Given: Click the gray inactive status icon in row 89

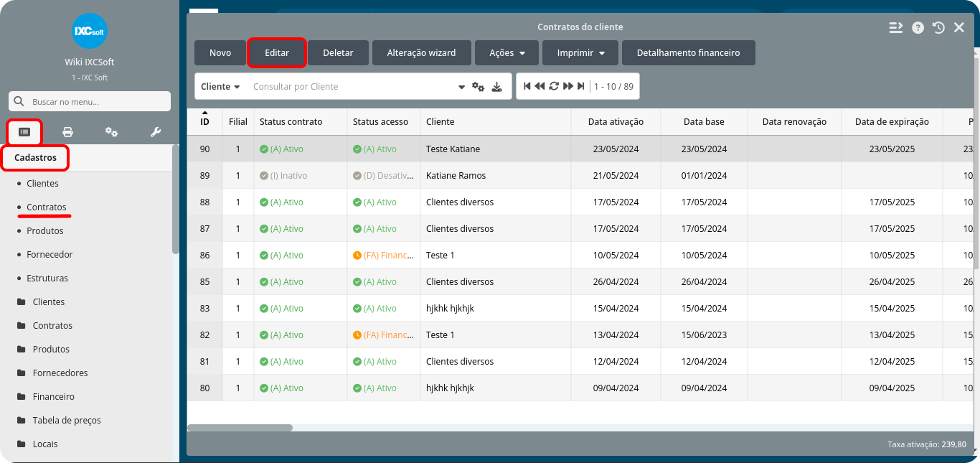Looking at the screenshot, I should coord(264,176).
